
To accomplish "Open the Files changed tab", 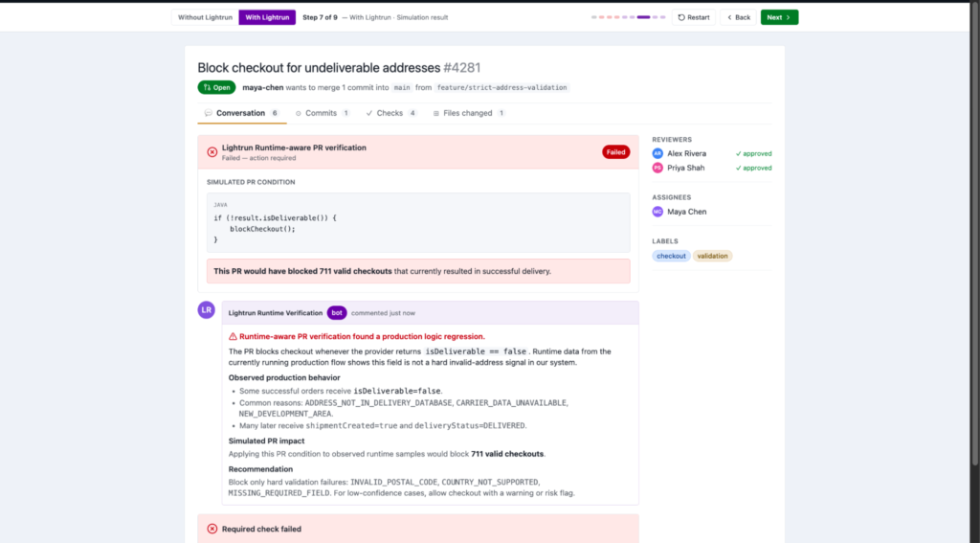I will tap(469, 113).
